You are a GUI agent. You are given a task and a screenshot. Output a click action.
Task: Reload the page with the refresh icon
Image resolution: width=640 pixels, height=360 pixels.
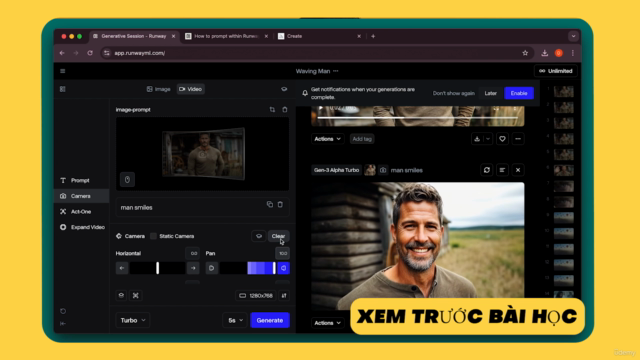click(x=90, y=53)
